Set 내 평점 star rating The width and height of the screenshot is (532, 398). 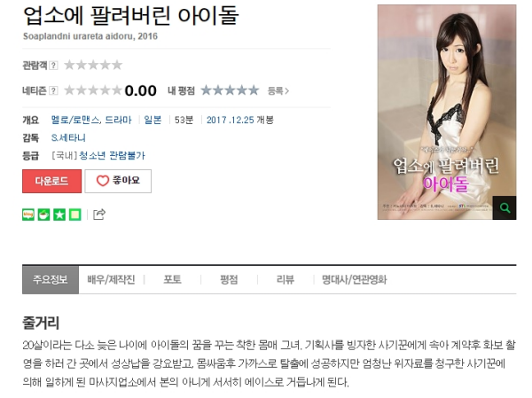click(x=230, y=90)
